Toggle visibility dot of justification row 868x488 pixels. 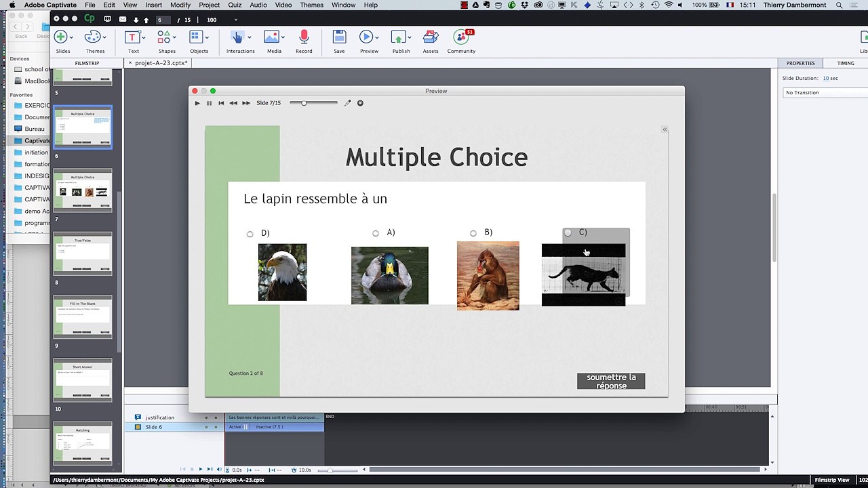[x=206, y=418]
